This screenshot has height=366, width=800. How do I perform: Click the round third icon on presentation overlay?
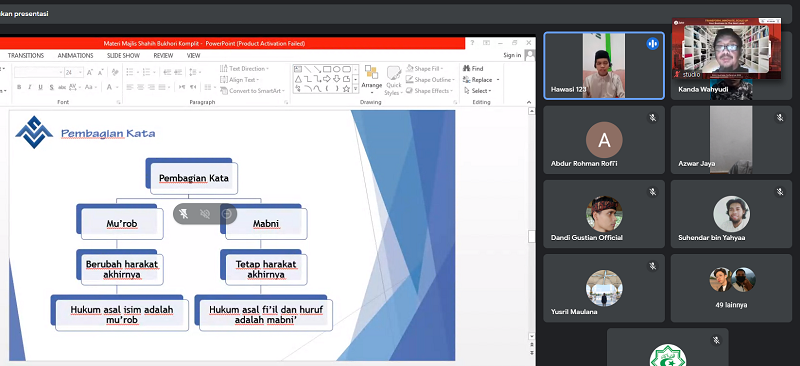(227, 214)
